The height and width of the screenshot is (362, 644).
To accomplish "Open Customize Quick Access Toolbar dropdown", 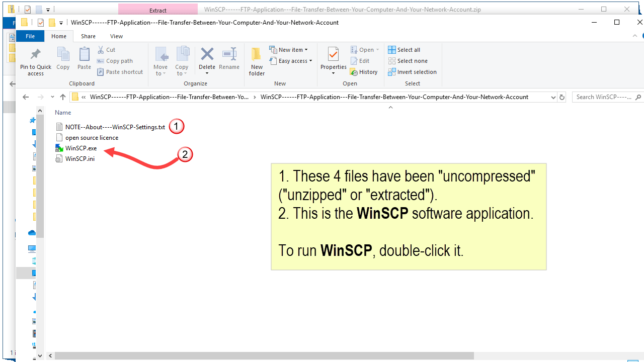I will [x=61, y=23].
